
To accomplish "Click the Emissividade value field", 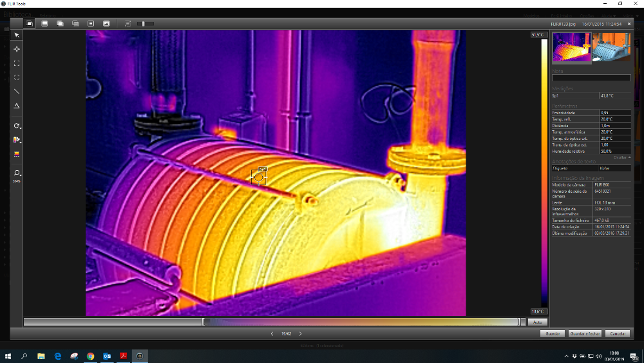I will pos(614,113).
